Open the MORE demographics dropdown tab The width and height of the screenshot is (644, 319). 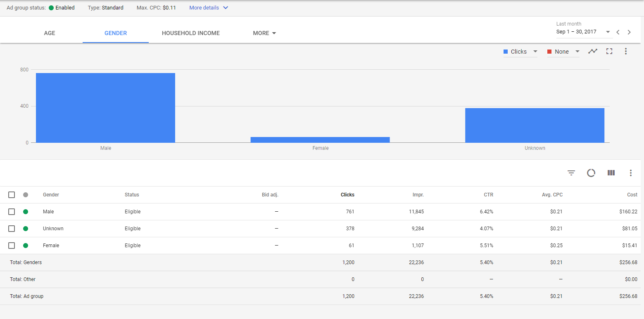point(264,33)
